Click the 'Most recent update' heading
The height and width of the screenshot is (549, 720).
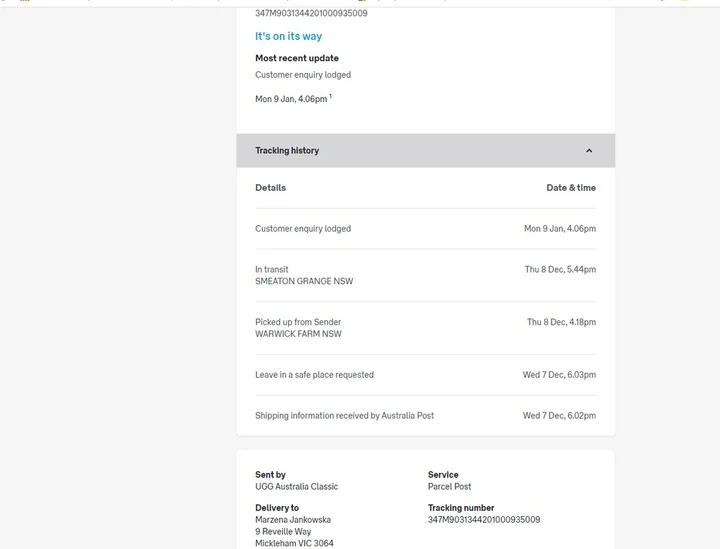point(297,58)
